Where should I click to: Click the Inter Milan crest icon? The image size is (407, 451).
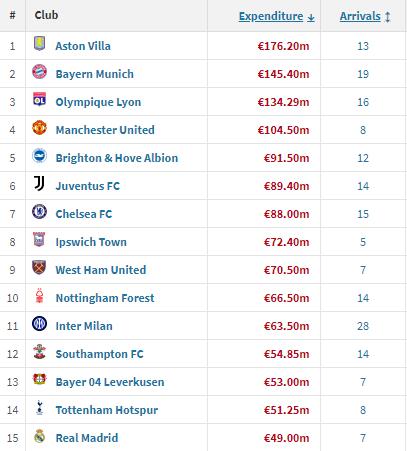pos(39,324)
